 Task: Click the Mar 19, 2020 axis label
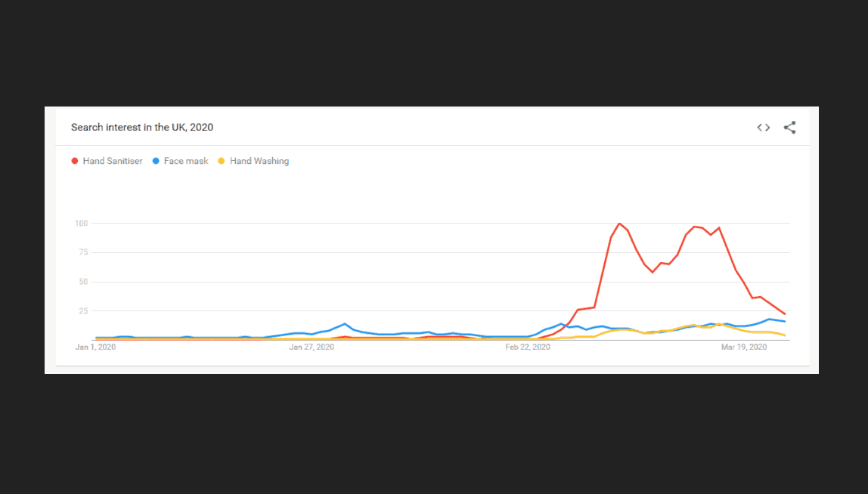coord(743,347)
